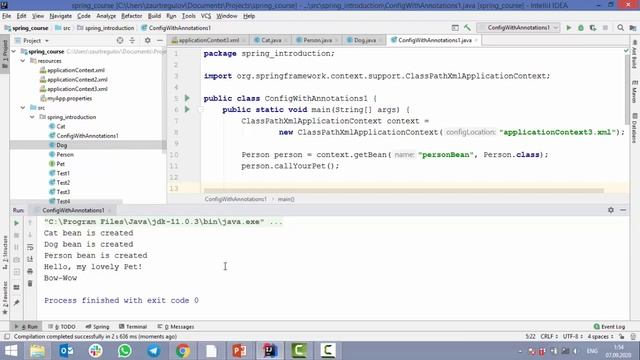Hide the Run panel with the minus icon
The width and height of the screenshot is (640, 360).
pyautogui.click(x=623, y=210)
